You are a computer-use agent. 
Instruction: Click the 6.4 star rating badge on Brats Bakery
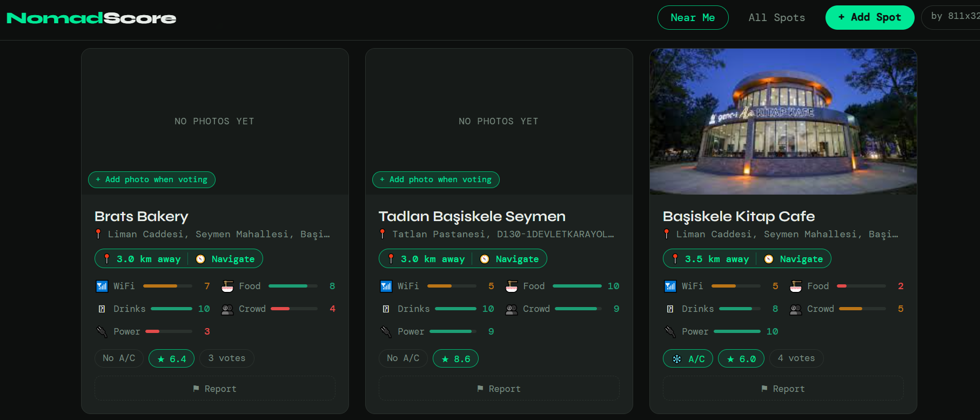click(171, 358)
